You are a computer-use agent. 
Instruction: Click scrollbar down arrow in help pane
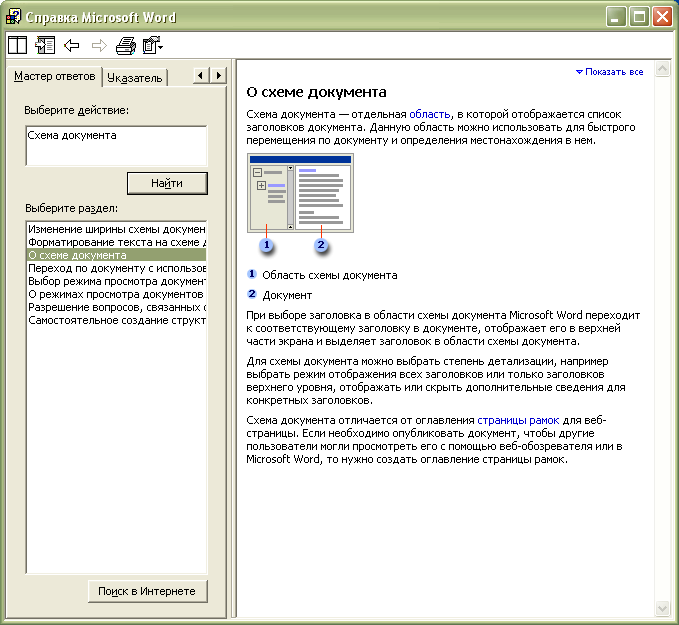[662, 609]
